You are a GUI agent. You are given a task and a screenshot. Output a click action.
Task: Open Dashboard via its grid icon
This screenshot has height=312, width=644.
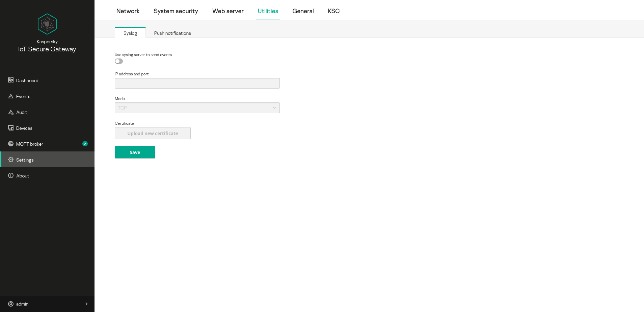coord(11,80)
